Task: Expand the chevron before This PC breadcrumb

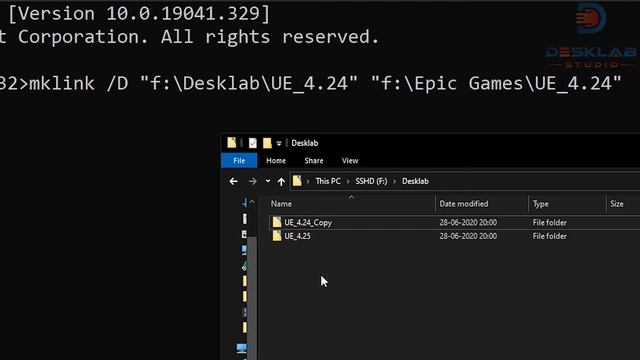Action: pos(308,181)
